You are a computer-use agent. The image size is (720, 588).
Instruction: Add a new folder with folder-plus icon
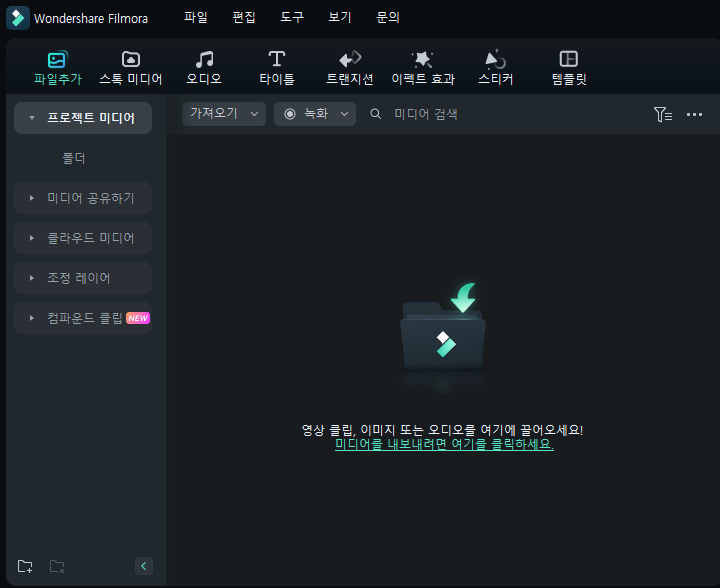(x=25, y=566)
